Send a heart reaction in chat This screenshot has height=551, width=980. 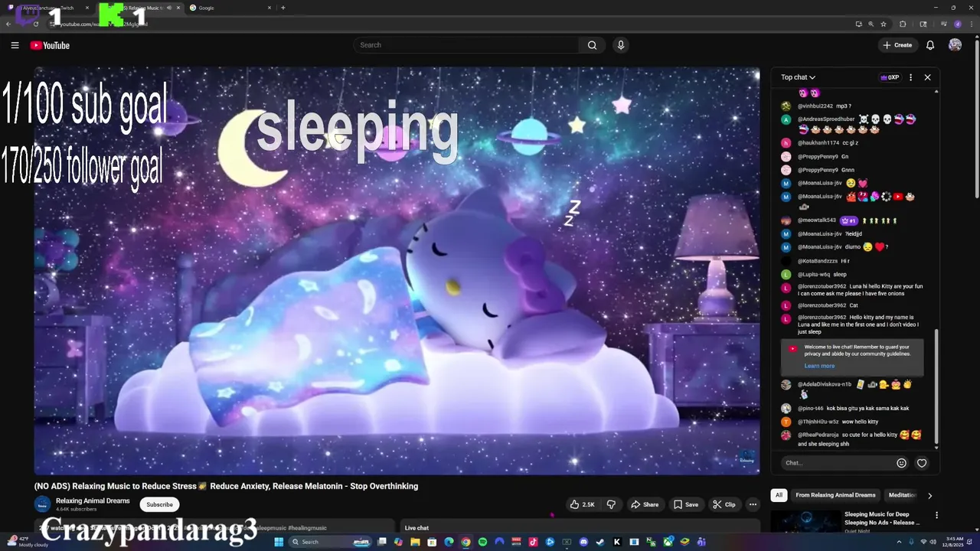coord(922,463)
